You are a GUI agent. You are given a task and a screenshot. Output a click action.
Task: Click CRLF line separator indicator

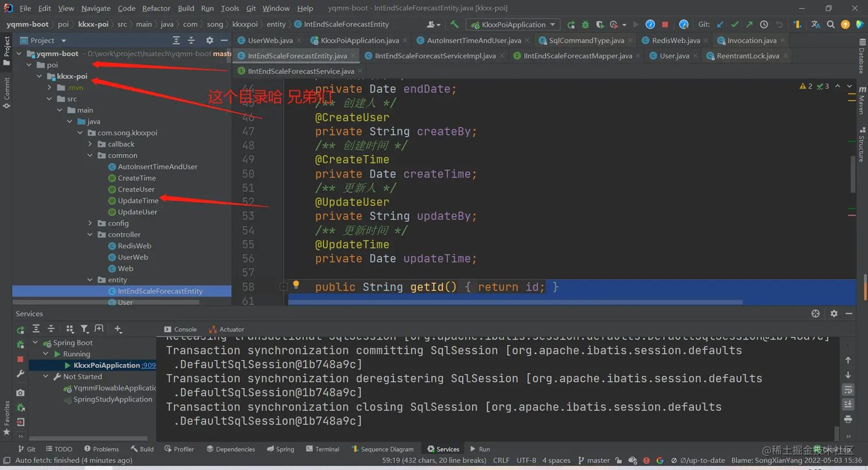coord(501,460)
